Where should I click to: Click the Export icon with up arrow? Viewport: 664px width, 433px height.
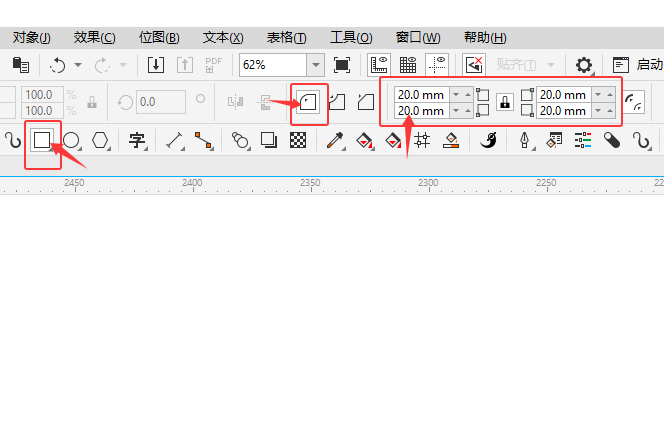pyautogui.click(x=185, y=65)
